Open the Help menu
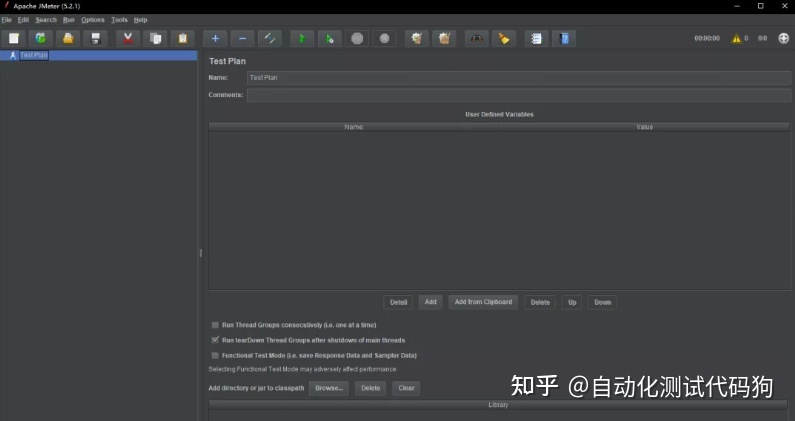This screenshot has height=421, width=795. (140, 20)
